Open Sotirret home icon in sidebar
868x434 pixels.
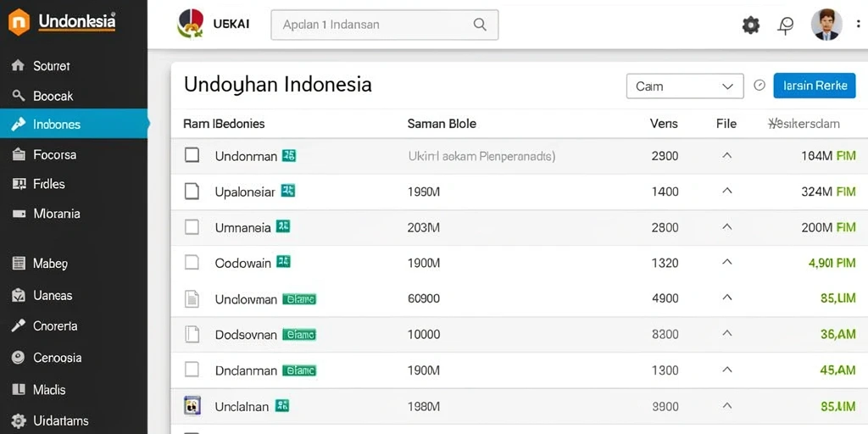coord(18,66)
